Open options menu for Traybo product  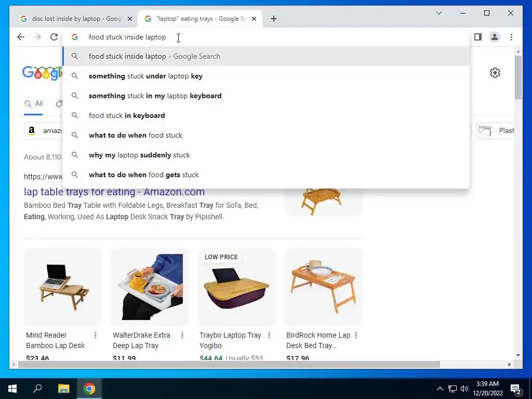click(269, 335)
